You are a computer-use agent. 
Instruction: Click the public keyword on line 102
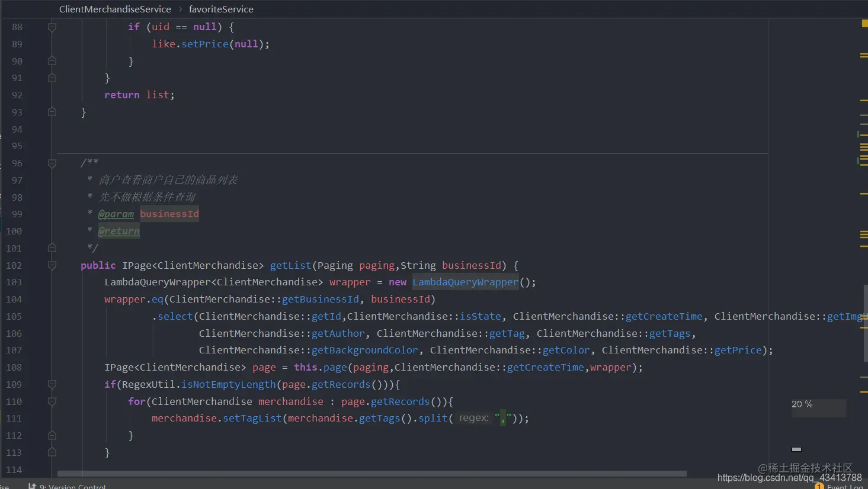[x=98, y=265]
